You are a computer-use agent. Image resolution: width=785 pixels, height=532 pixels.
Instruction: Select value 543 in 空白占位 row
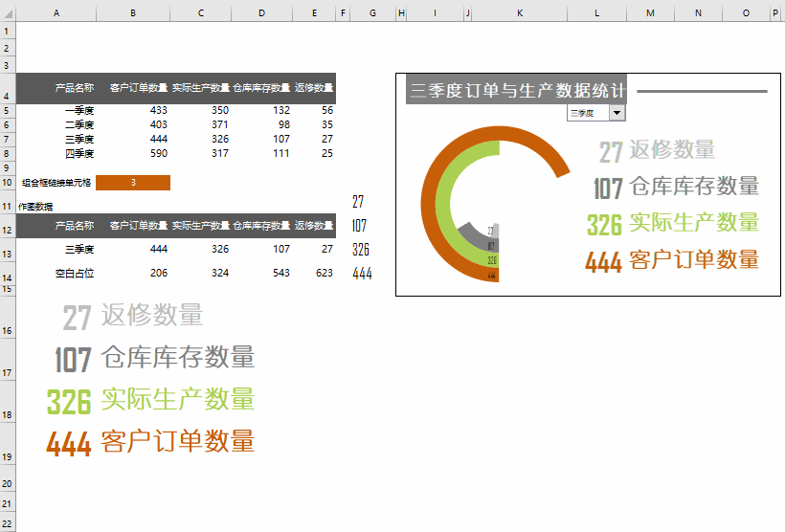tap(281, 274)
